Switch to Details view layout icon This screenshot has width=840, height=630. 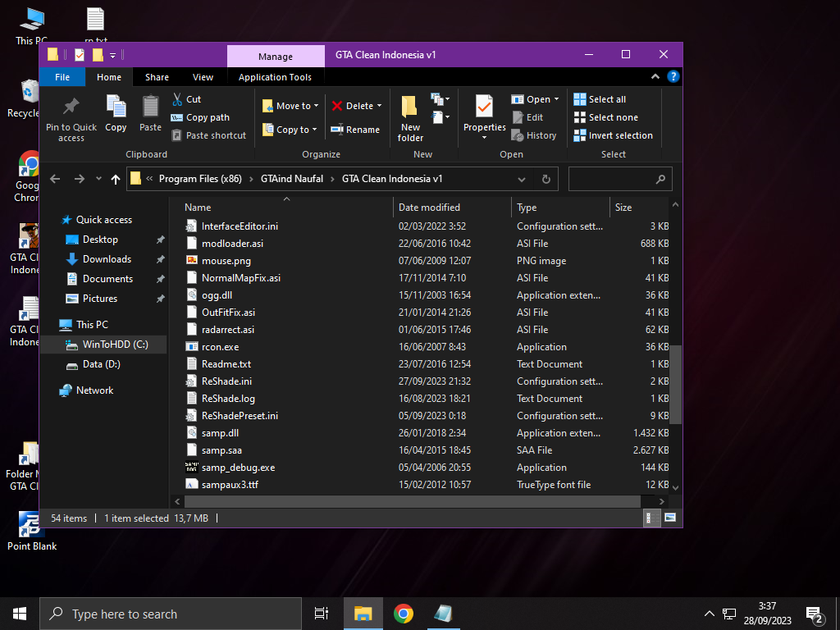pos(651,518)
